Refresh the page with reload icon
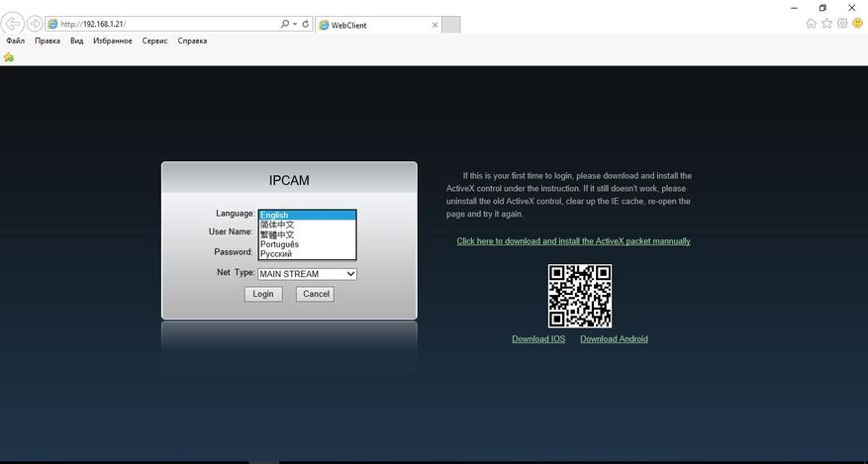The height and width of the screenshot is (464, 868). click(305, 24)
